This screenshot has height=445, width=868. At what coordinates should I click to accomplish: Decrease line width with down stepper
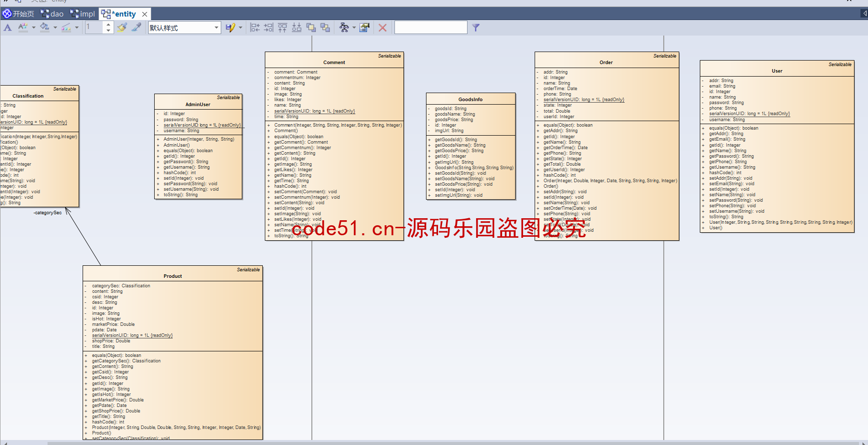[x=109, y=31]
